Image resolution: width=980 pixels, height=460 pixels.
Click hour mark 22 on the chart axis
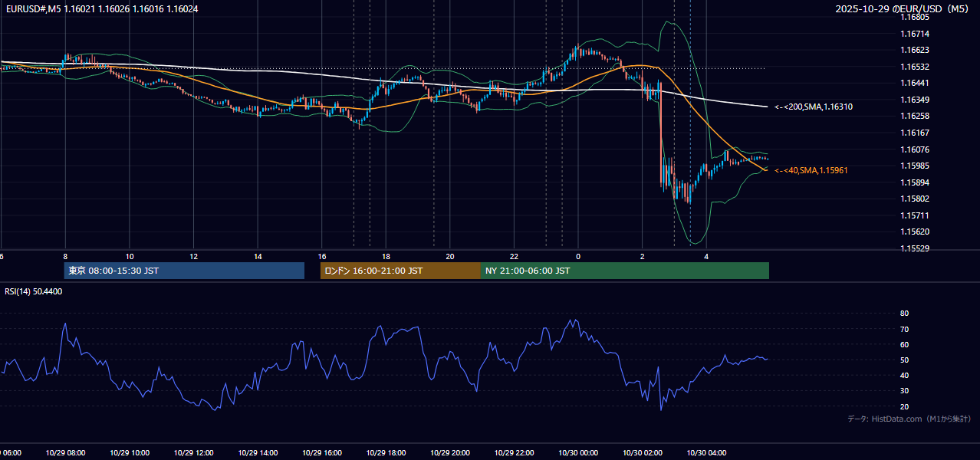[x=514, y=256]
